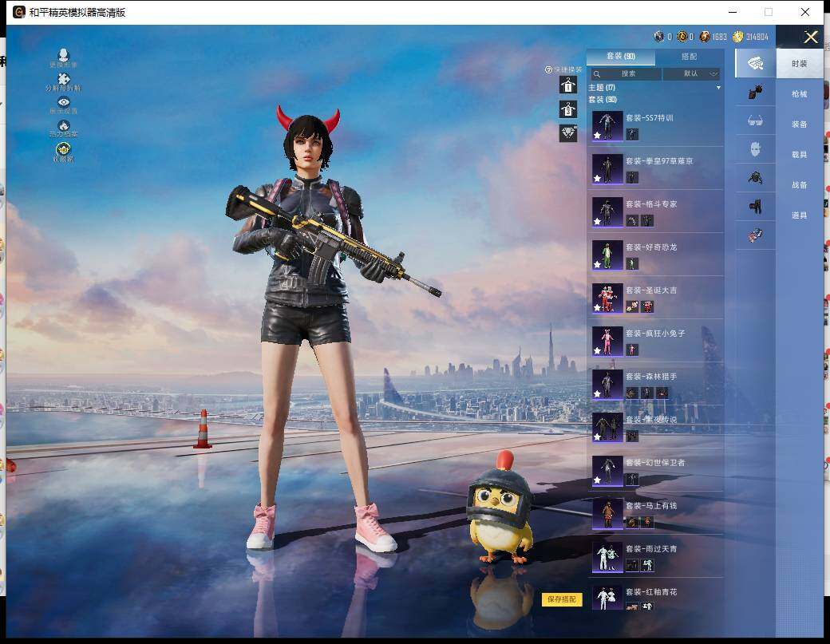Open the face mask category icon
The height and width of the screenshot is (644, 830).
click(755, 148)
